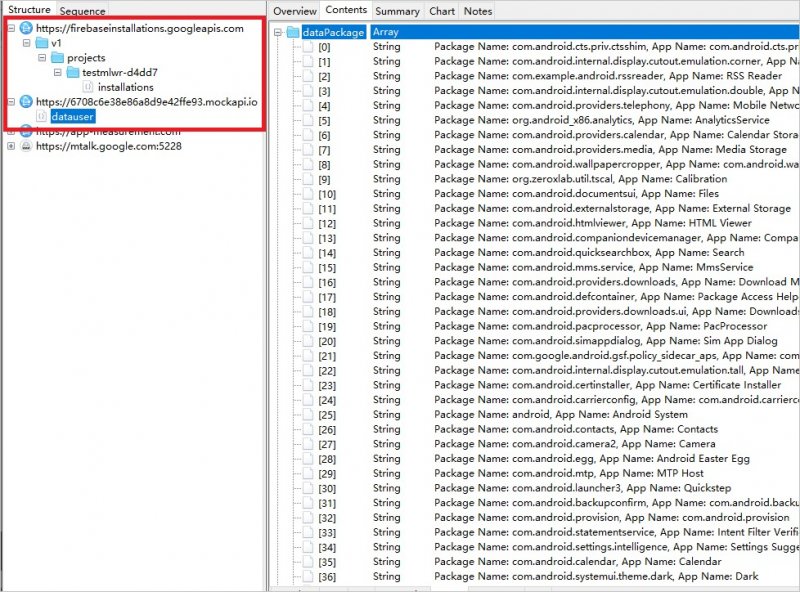
Task: Click the dataPackage array folder icon
Action: 293,32
